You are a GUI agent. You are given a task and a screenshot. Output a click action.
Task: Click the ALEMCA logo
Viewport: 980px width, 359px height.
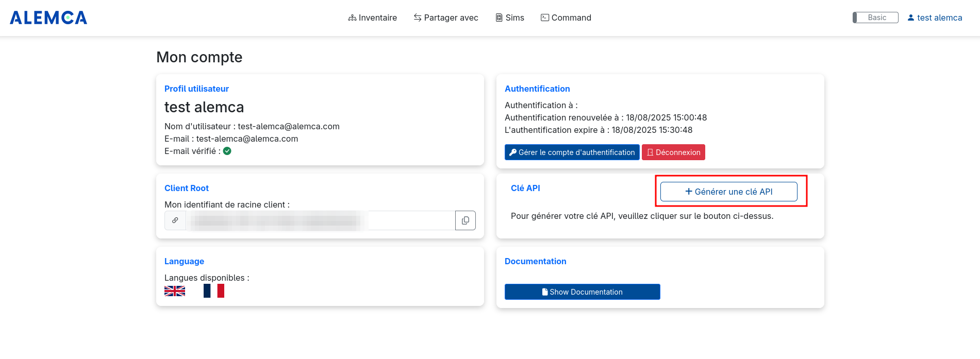pyautogui.click(x=48, y=18)
